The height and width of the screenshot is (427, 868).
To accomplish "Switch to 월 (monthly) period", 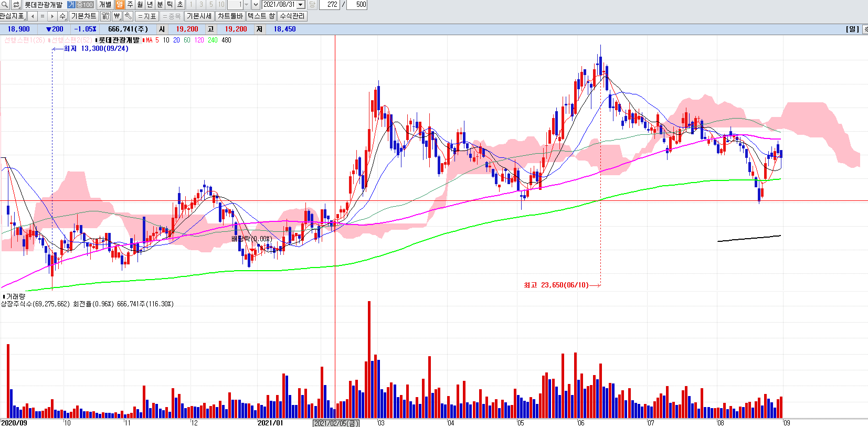I will click(x=140, y=5).
